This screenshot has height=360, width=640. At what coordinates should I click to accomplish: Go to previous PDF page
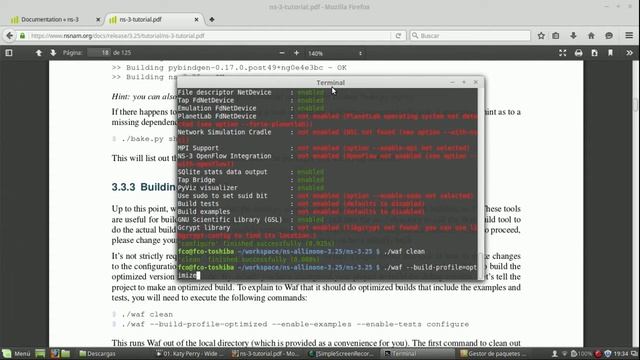(x=39, y=53)
